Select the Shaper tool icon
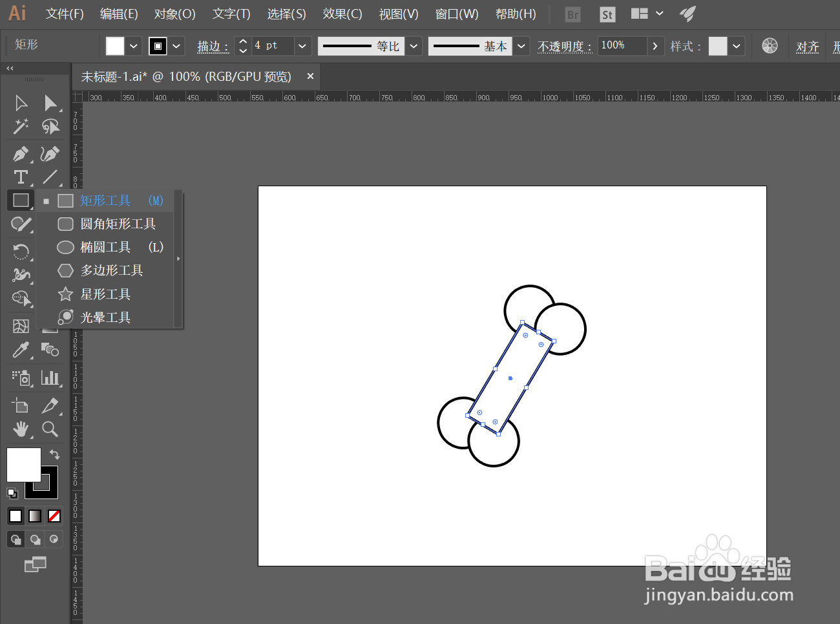The image size is (840, 624). (21, 224)
